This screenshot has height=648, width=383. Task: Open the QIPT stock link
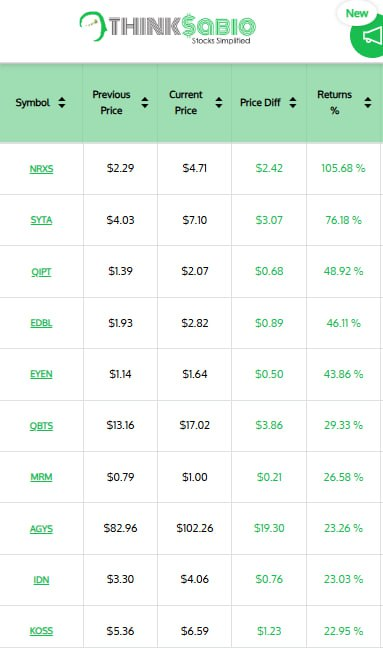[x=41, y=272]
